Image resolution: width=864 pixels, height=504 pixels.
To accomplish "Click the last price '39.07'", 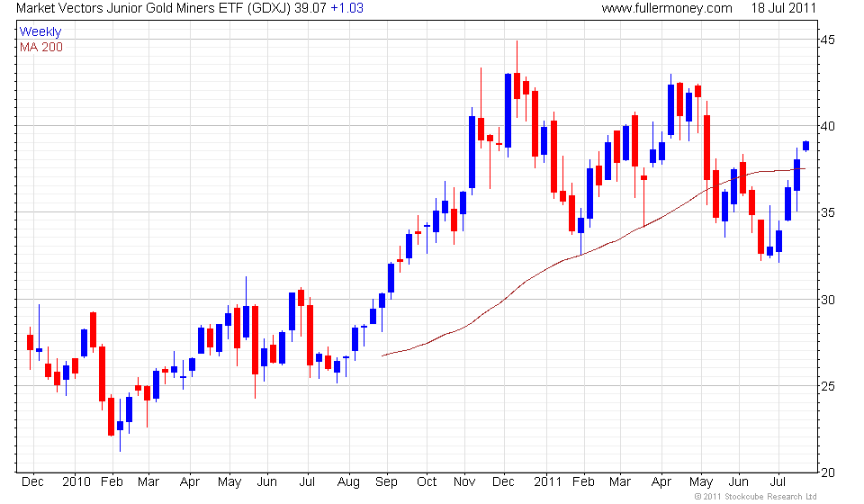I will [310, 8].
